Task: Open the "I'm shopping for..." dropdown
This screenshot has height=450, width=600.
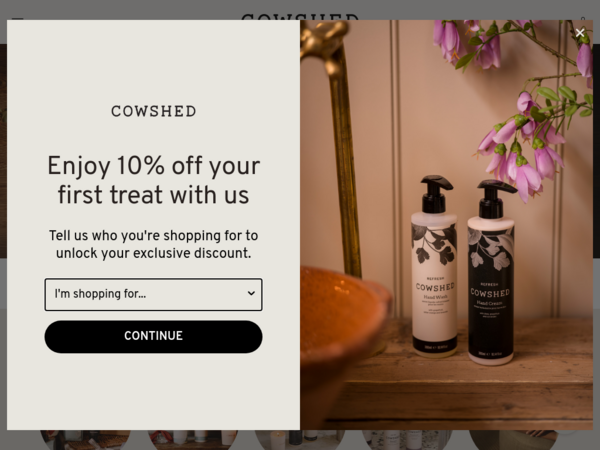Action: (x=153, y=294)
